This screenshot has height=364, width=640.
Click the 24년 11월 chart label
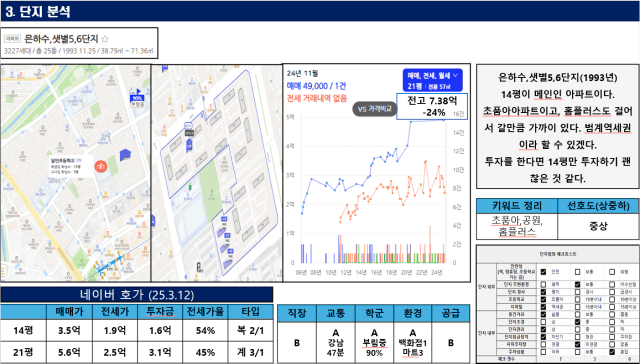tap(302, 73)
